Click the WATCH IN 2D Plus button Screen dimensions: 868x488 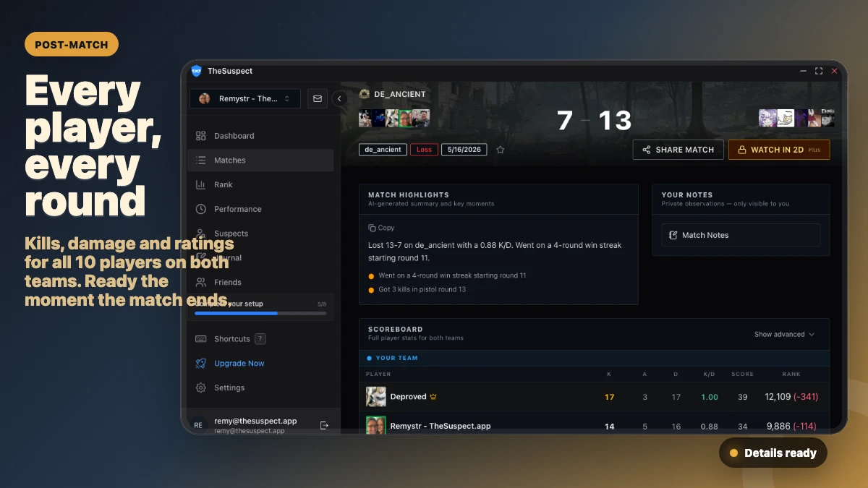coord(779,150)
